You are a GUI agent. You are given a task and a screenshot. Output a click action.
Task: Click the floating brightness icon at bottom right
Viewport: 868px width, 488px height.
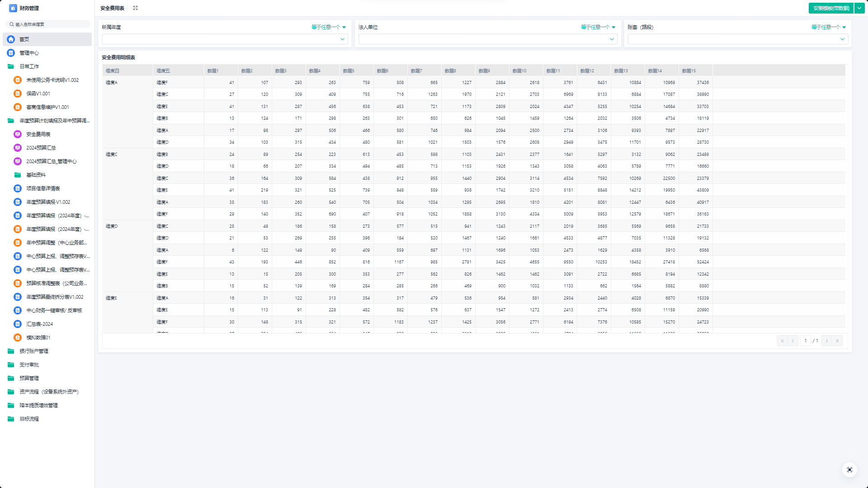[x=849, y=470]
